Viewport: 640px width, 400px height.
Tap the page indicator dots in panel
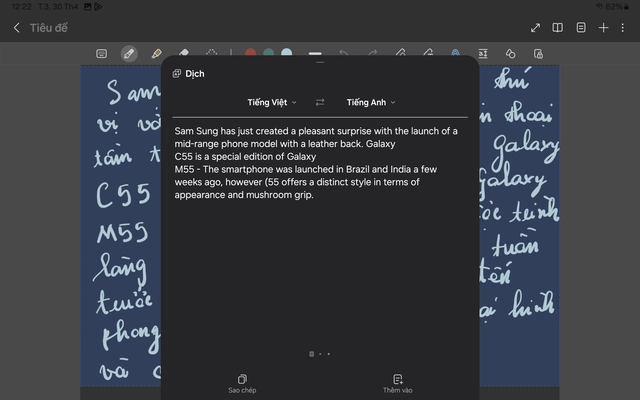(320, 354)
